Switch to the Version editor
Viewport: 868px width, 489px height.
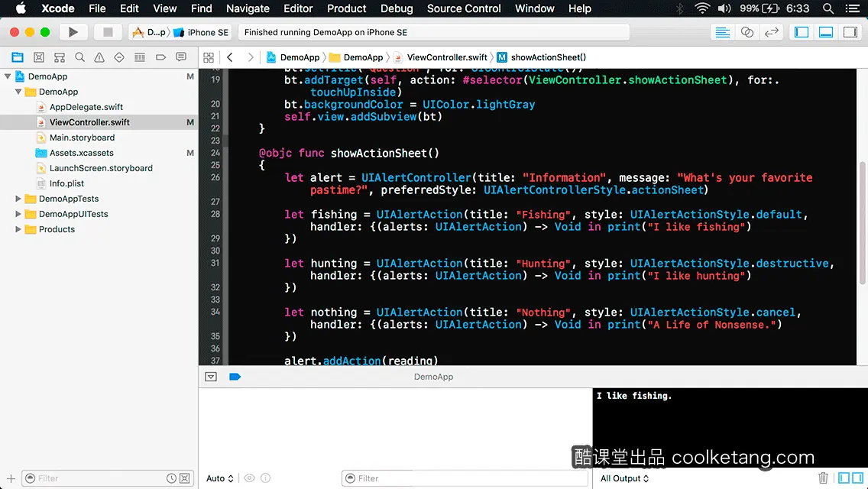[771, 32]
